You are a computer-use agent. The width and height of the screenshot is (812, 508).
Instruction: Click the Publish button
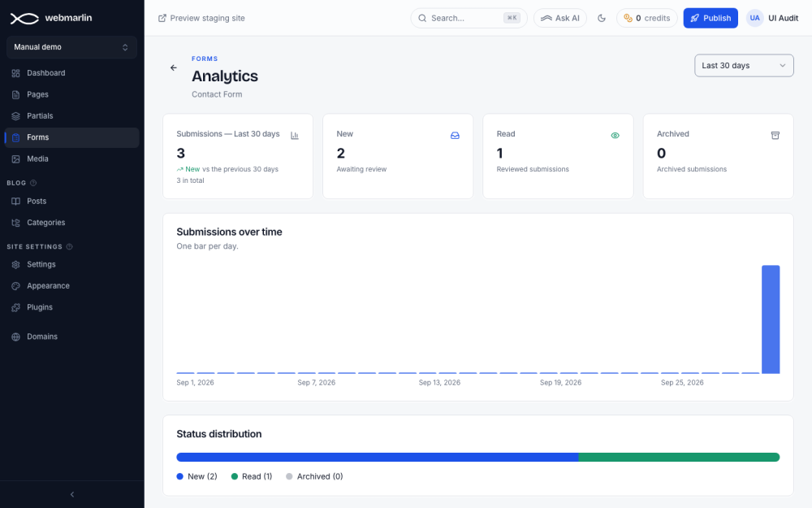(x=710, y=18)
